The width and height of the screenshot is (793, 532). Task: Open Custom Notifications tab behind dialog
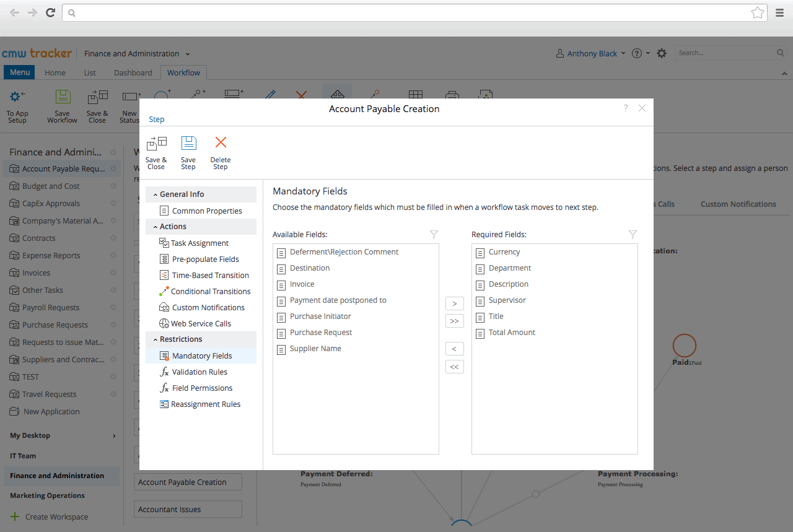click(738, 204)
